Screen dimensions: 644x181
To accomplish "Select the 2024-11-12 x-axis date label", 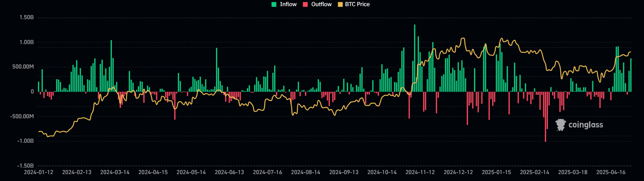I will point(420,172).
